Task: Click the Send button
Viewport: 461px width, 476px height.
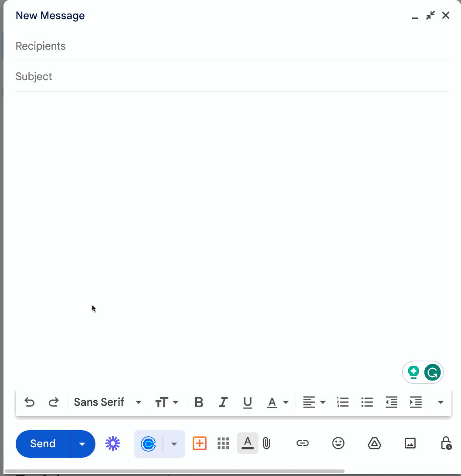Action: click(x=42, y=443)
